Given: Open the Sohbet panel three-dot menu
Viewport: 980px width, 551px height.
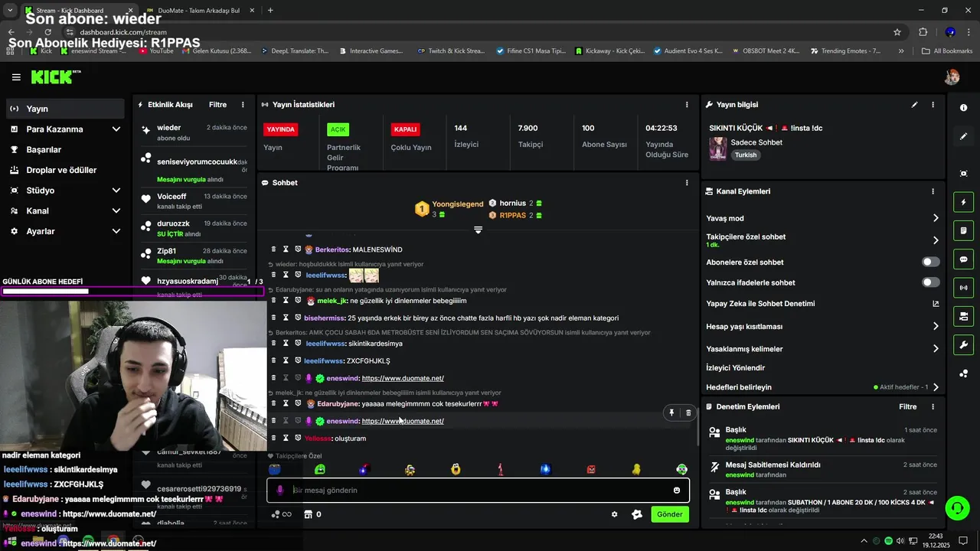Looking at the screenshot, I should 687,183.
